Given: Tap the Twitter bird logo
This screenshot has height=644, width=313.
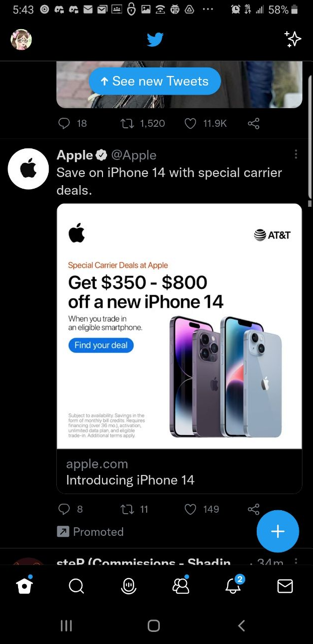Looking at the screenshot, I should tap(155, 39).
